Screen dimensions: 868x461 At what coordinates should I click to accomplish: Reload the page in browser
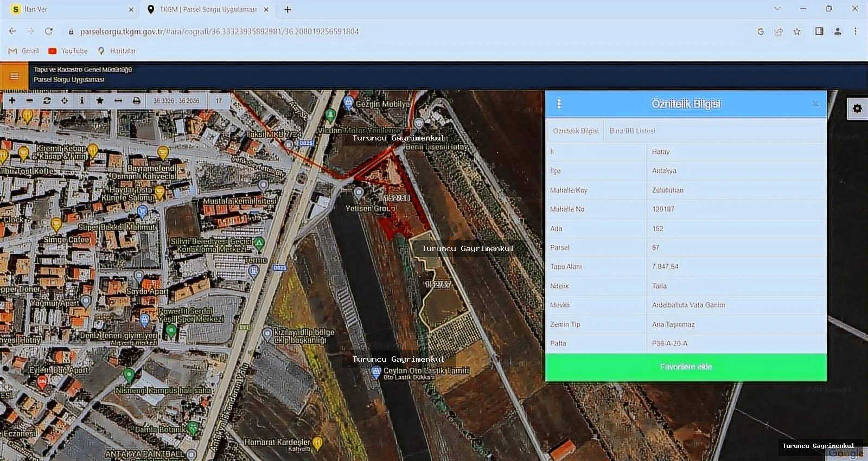point(49,31)
